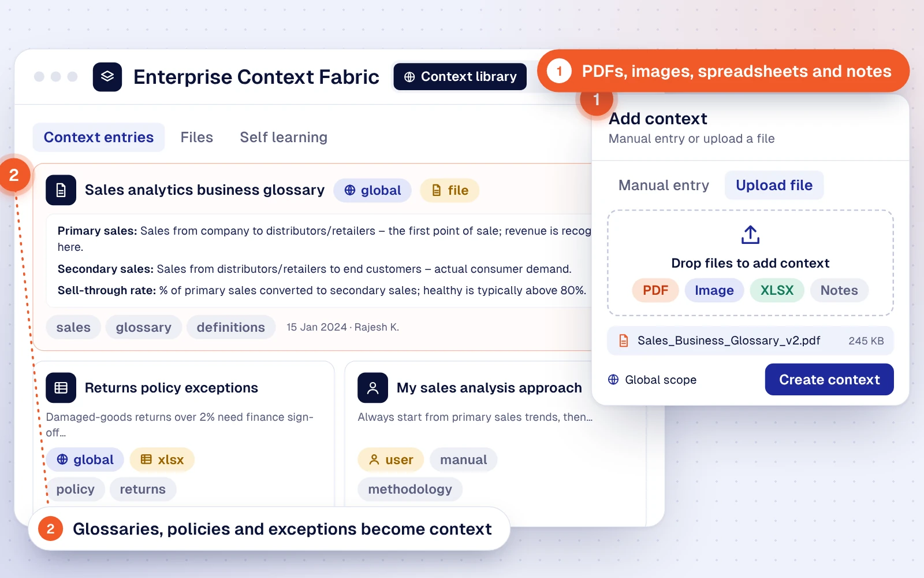Viewport: 924px width, 578px height.
Task: Click the upload arrow icon in drop zone
Action: coord(751,235)
